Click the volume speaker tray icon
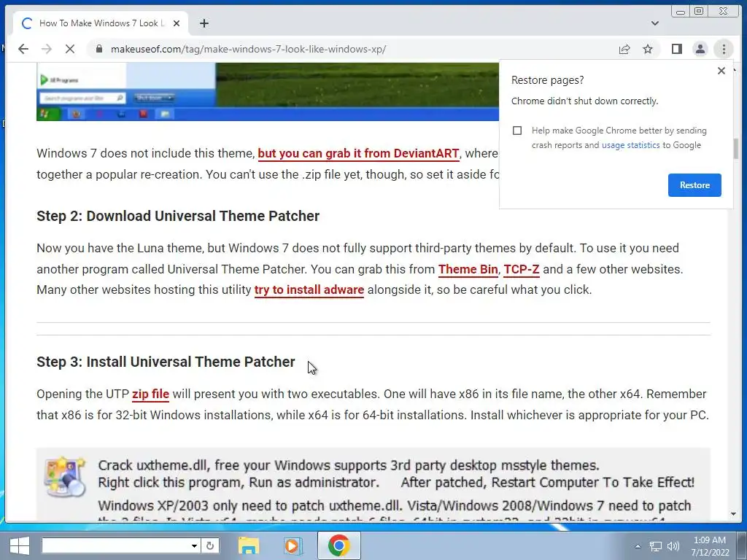The width and height of the screenshot is (747, 560). point(673,547)
